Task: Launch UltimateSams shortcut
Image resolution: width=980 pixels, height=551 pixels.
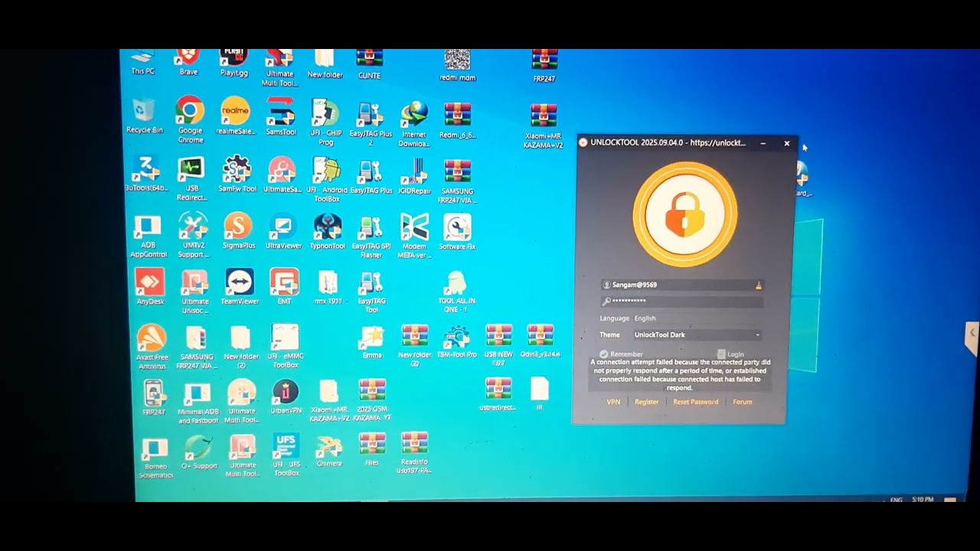Action: click(x=282, y=174)
